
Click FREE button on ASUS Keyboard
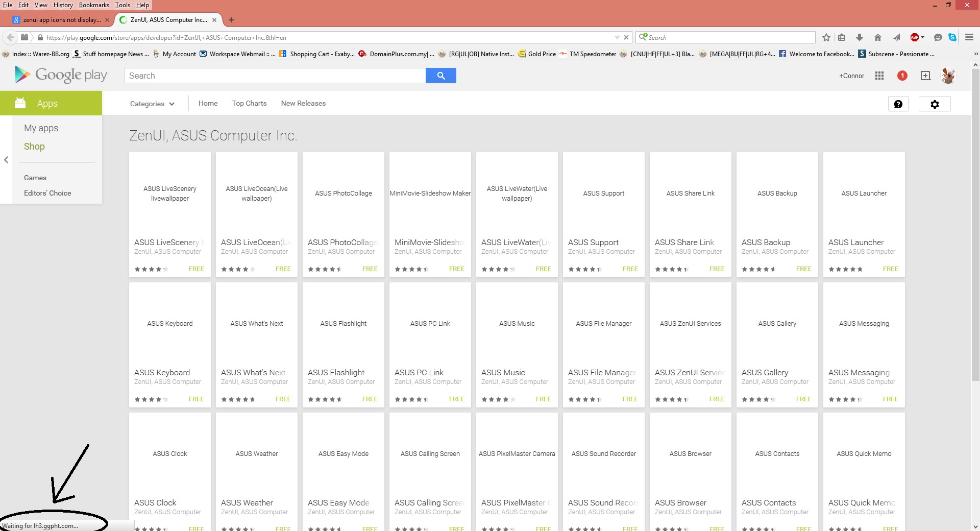[196, 399]
